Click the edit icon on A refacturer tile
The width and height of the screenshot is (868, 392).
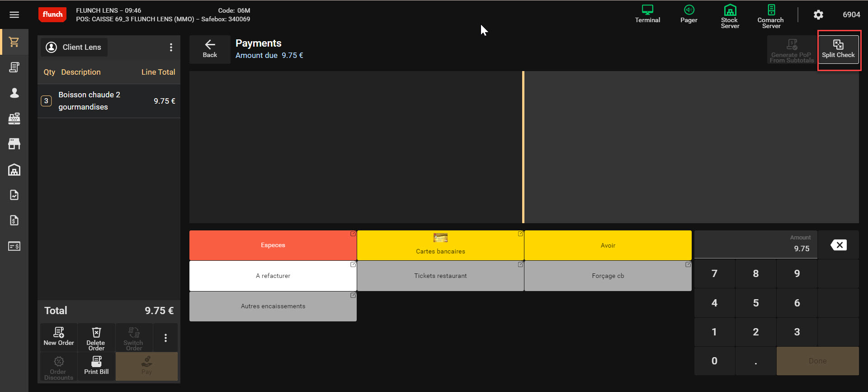pos(353,264)
